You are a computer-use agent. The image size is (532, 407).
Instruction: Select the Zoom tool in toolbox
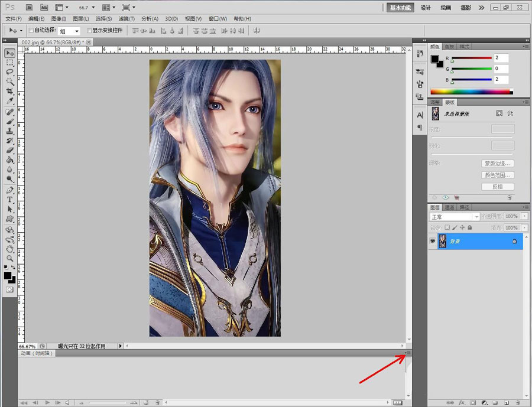pos(10,258)
